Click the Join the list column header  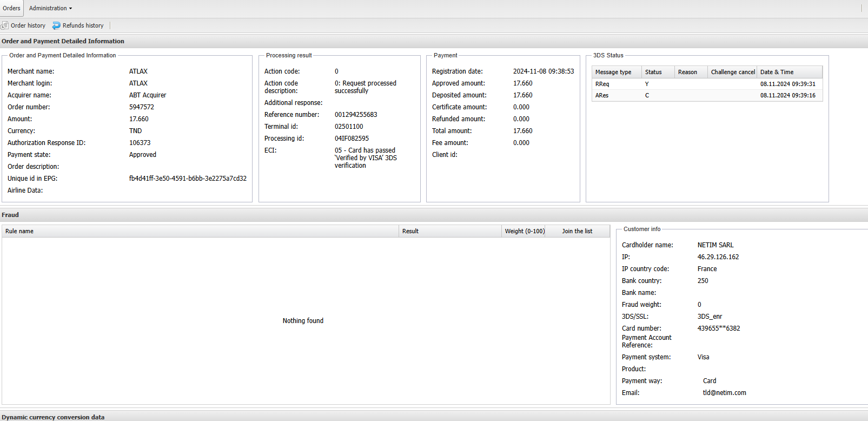(577, 231)
